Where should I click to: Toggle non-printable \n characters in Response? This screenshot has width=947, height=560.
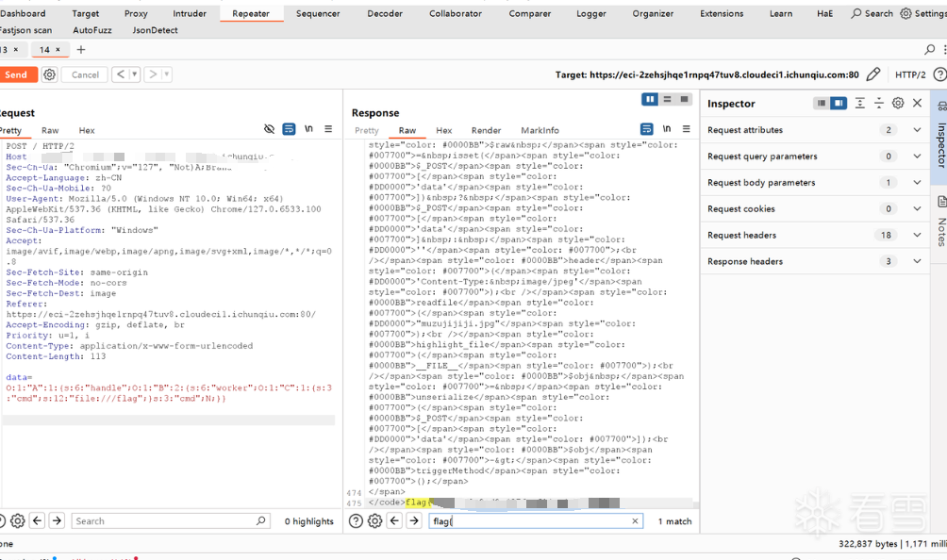tap(667, 129)
